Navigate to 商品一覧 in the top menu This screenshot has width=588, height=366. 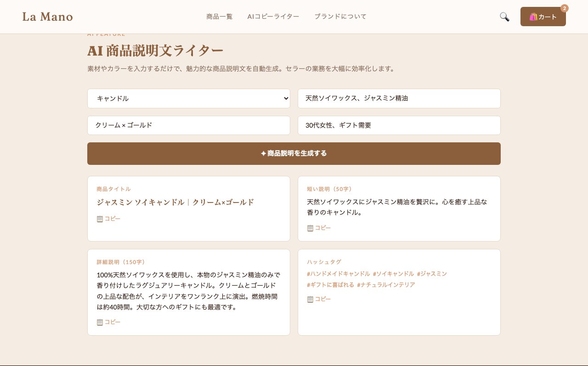[x=220, y=17]
